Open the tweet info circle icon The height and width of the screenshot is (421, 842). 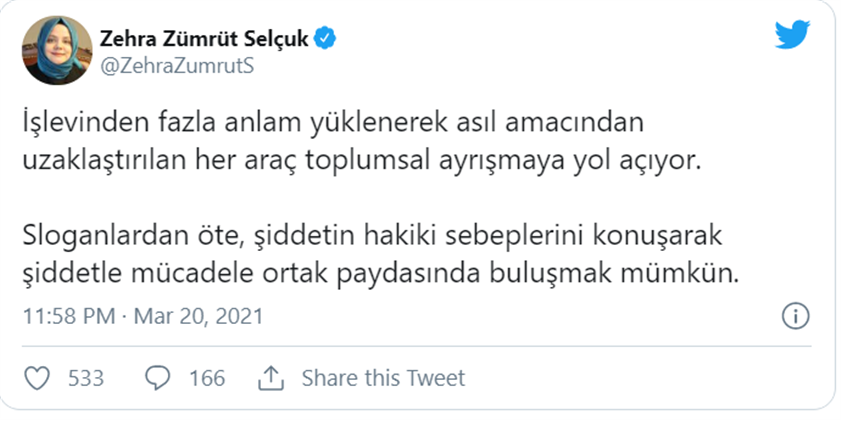[794, 317]
